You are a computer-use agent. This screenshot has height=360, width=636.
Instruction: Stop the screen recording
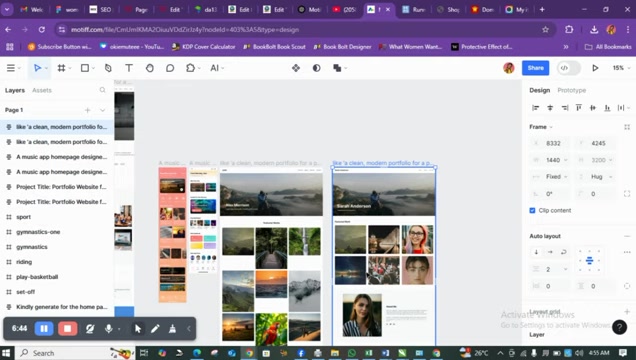coord(67,328)
